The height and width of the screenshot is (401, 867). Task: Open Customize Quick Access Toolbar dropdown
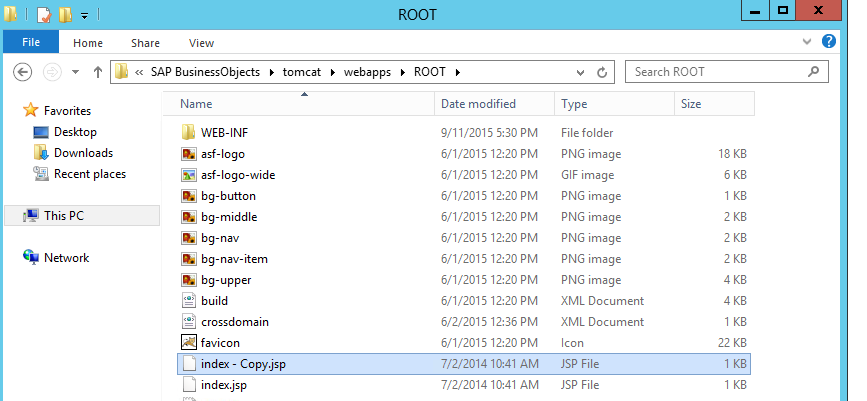coord(85,15)
